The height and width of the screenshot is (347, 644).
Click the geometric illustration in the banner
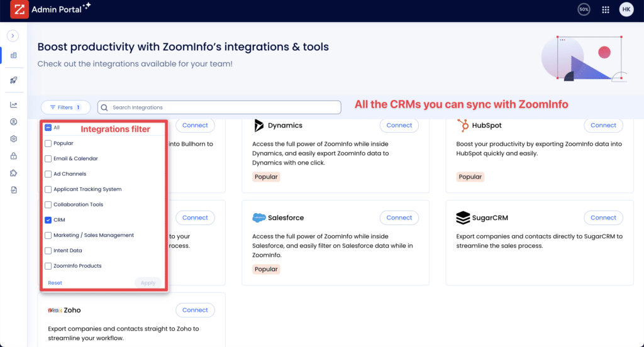(583, 58)
